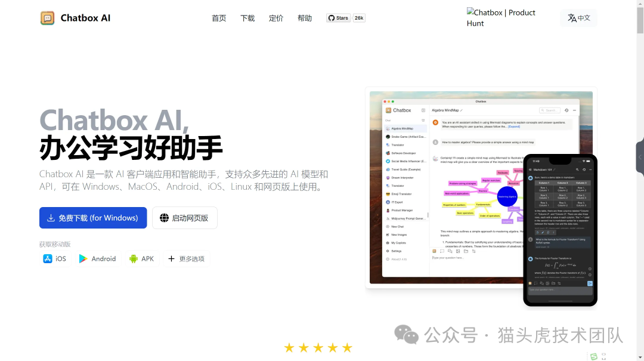
Task: Click the scrollbar down arrow
Action: [640, 357]
